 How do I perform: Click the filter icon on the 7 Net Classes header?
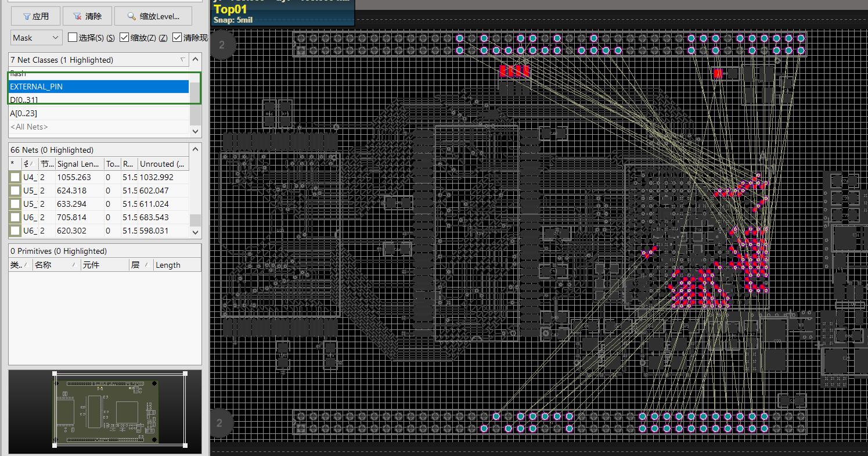182,59
